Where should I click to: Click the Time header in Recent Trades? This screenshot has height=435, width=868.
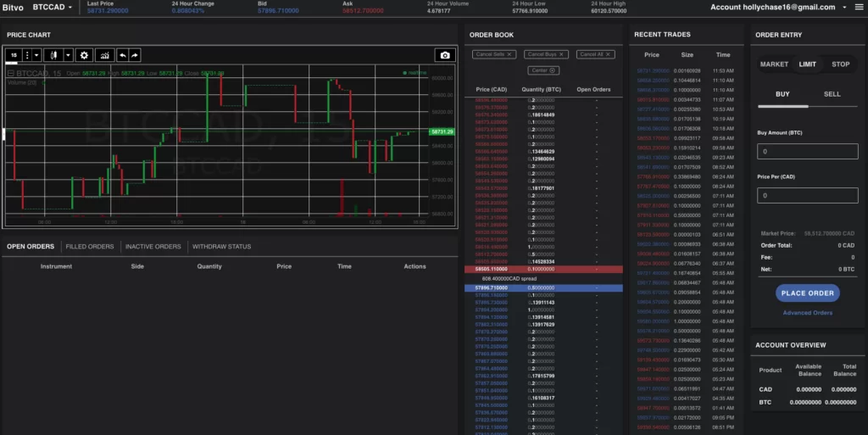point(723,55)
